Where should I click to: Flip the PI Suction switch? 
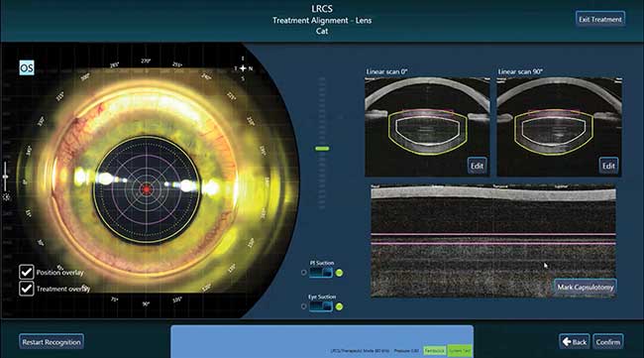coord(321,273)
